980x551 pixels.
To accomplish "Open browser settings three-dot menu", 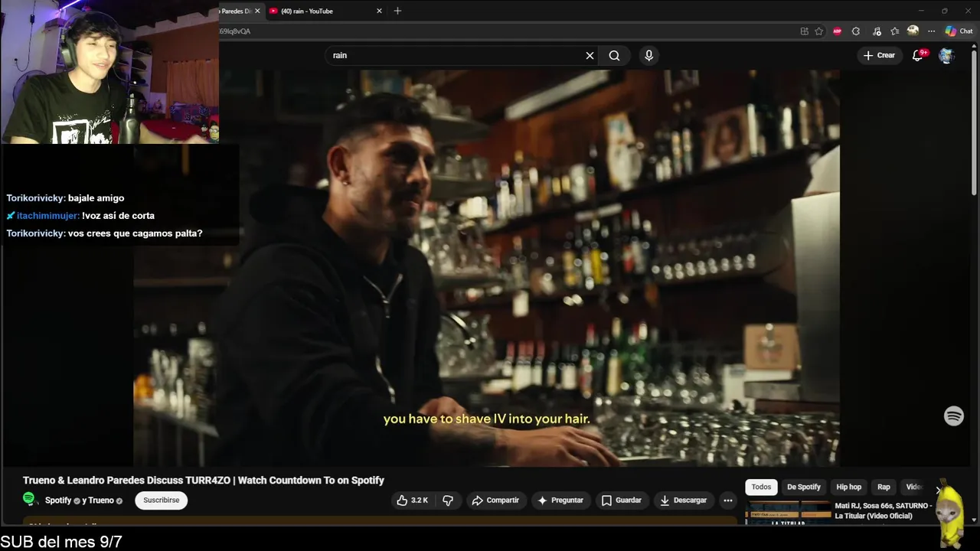I will tap(931, 31).
